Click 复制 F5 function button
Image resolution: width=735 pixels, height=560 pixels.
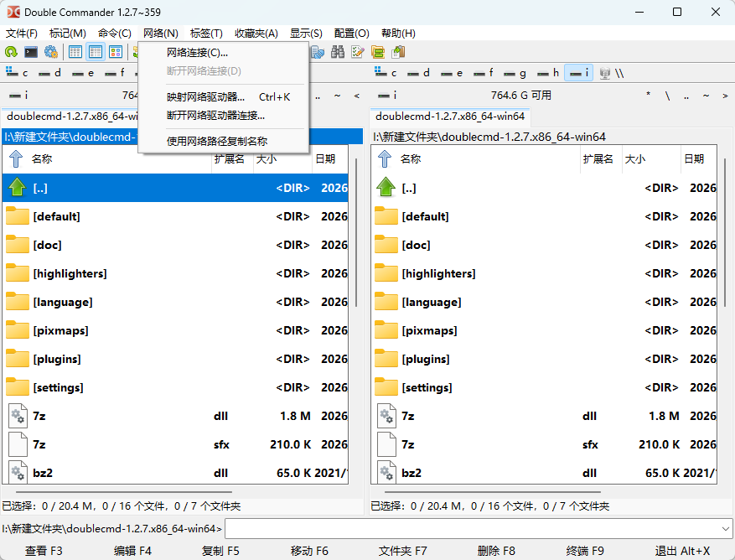[x=220, y=551]
